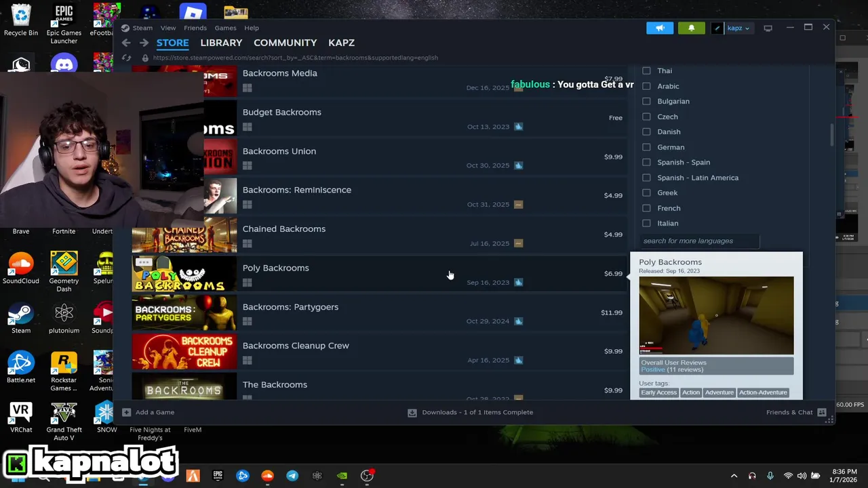This screenshot has width=868, height=488.
Task: Open the View menu
Action: (168, 28)
